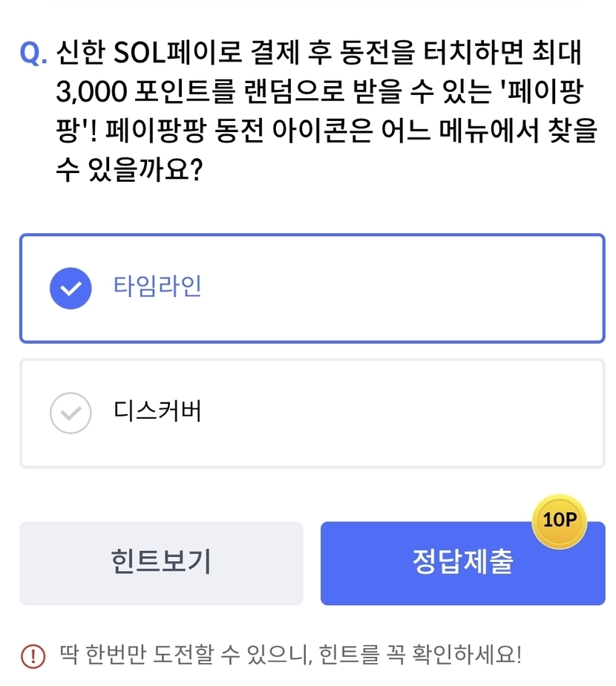The height and width of the screenshot is (686, 616).
Task: Click the blue checkmark beside 타임라인
Action: pyautogui.click(x=71, y=288)
